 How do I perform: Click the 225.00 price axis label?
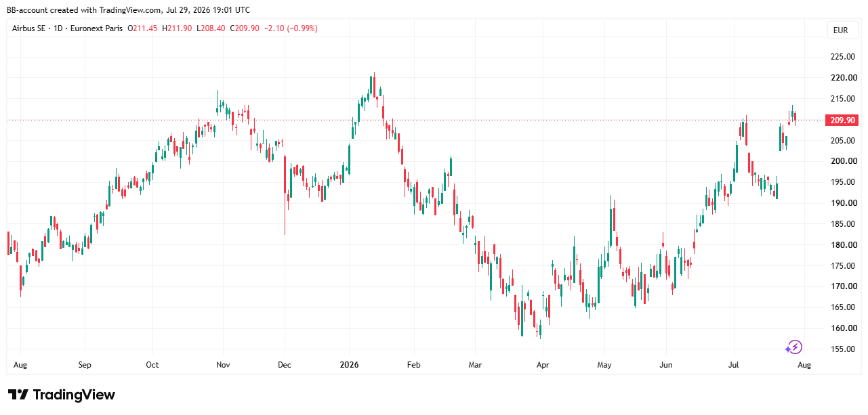click(x=844, y=57)
